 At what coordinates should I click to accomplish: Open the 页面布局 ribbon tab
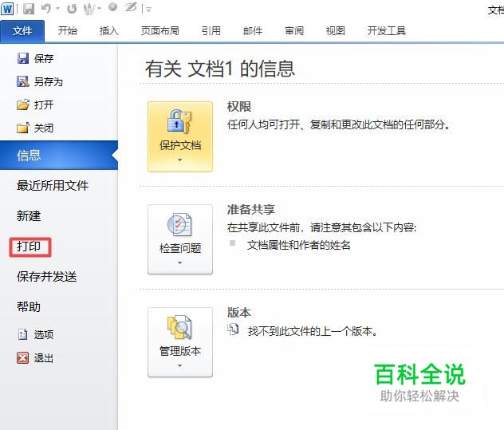160,31
